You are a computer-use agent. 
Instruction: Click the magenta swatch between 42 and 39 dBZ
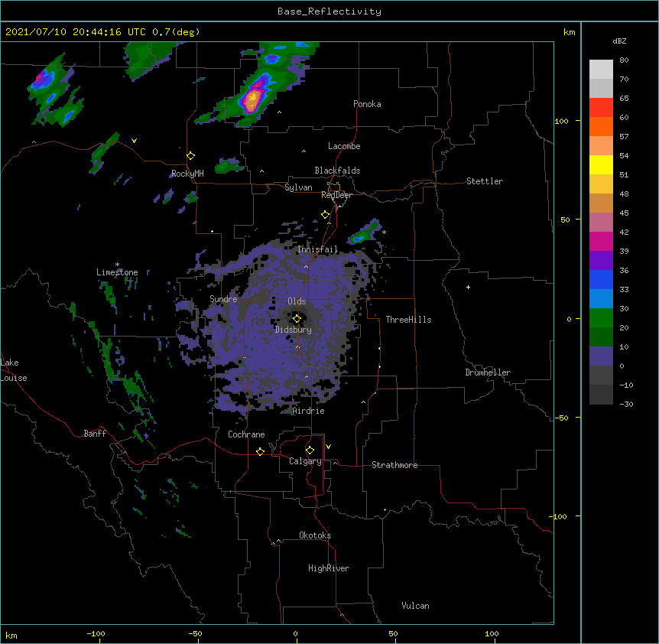click(x=601, y=241)
